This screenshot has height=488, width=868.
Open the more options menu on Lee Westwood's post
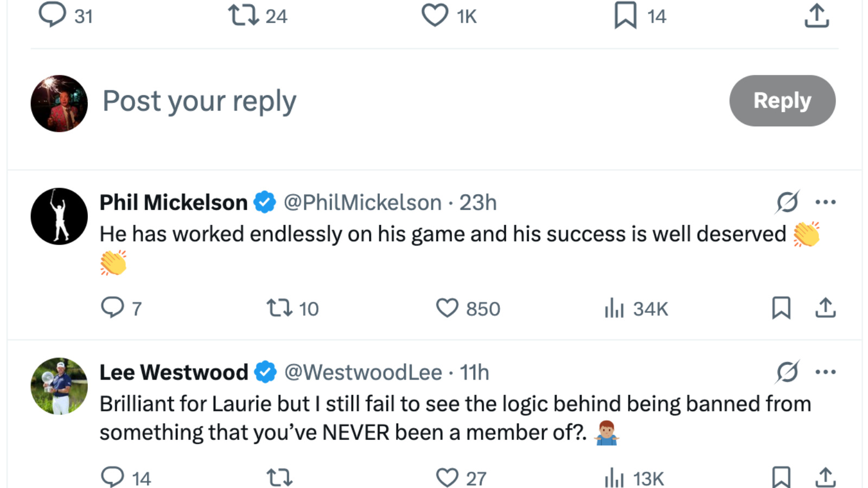point(826,372)
